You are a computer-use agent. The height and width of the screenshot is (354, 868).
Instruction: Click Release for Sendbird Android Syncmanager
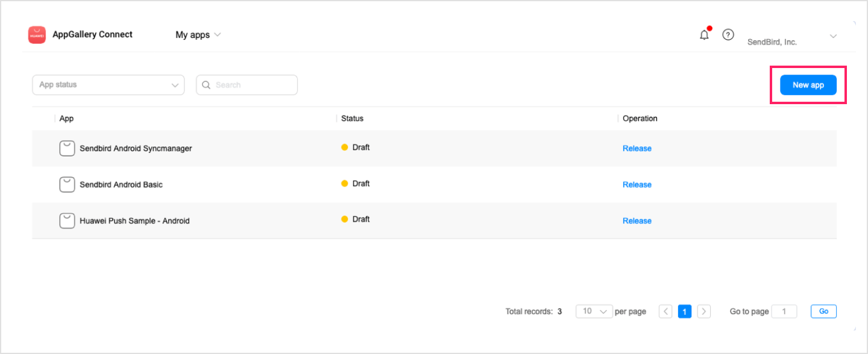click(x=637, y=149)
